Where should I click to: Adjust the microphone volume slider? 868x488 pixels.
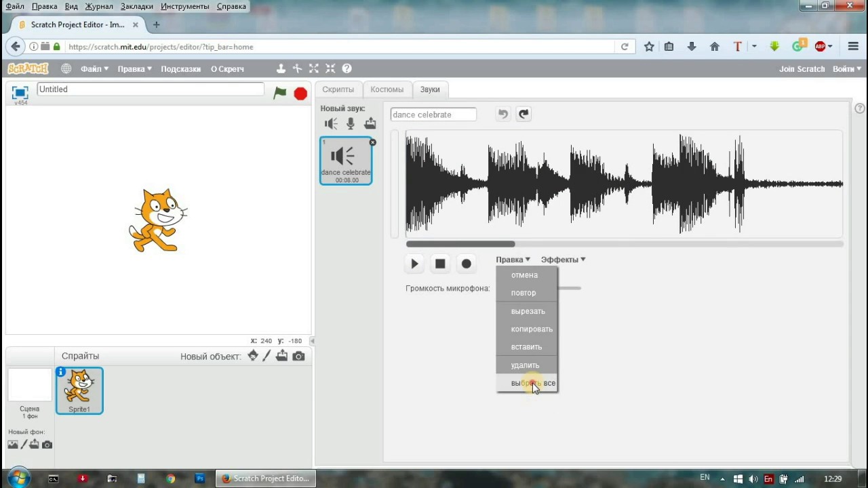coord(569,288)
